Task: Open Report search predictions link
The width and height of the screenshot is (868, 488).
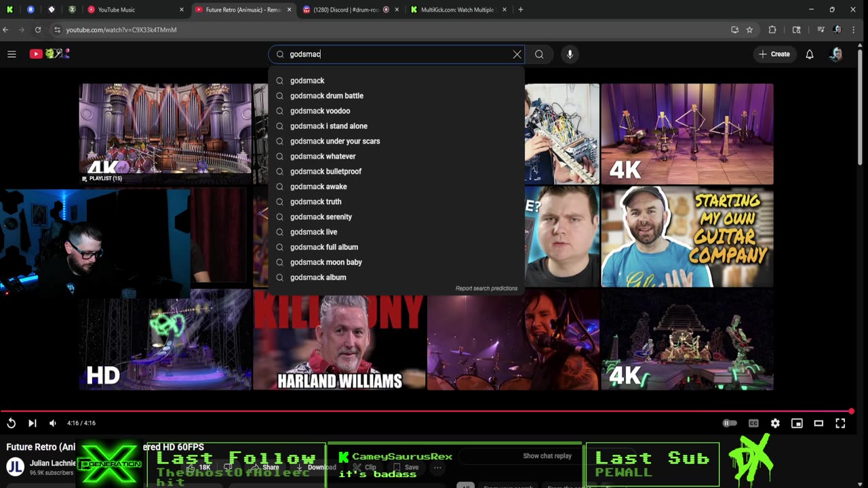Action: tap(486, 289)
